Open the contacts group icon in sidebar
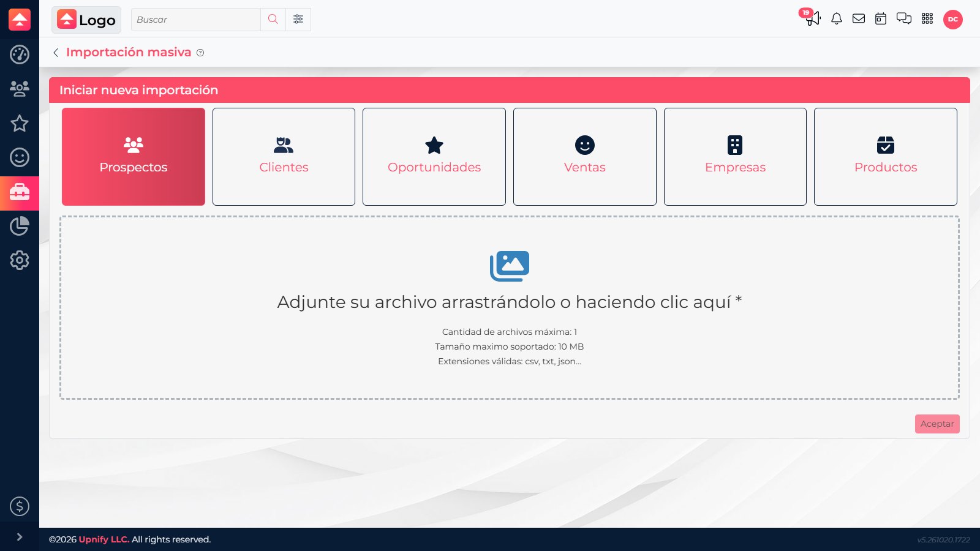980x551 pixels. 20,89
